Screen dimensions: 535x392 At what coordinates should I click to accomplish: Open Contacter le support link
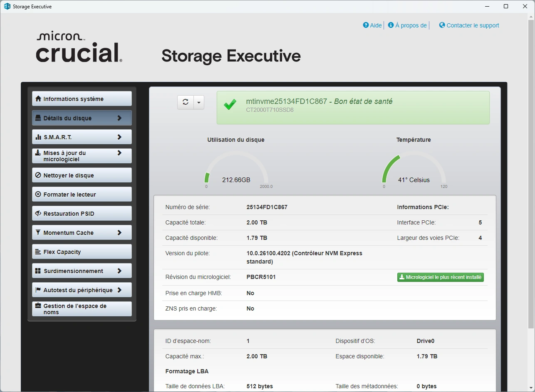pyautogui.click(x=473, y=25)
